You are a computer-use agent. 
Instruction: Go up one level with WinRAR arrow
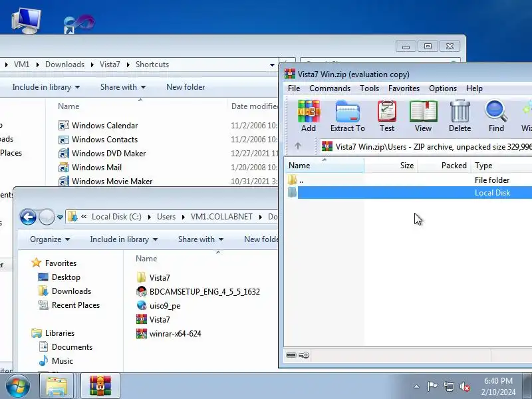[x=297, y=146]
